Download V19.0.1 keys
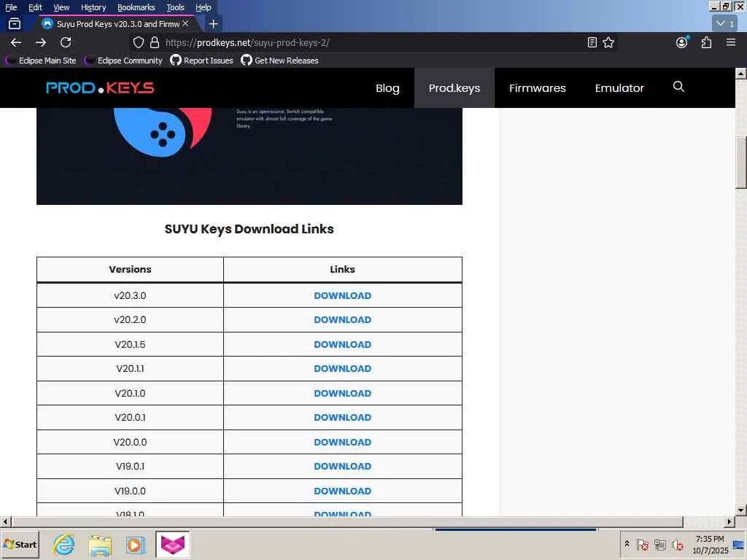Screen dimensions: 747x560 (x=343, y=466)
